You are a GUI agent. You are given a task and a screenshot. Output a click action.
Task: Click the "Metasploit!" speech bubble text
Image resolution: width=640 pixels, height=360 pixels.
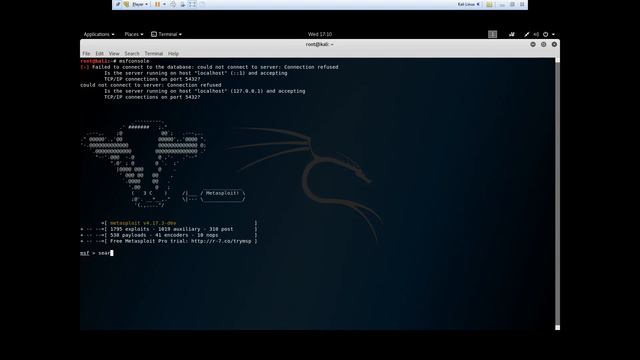(222, 193)
